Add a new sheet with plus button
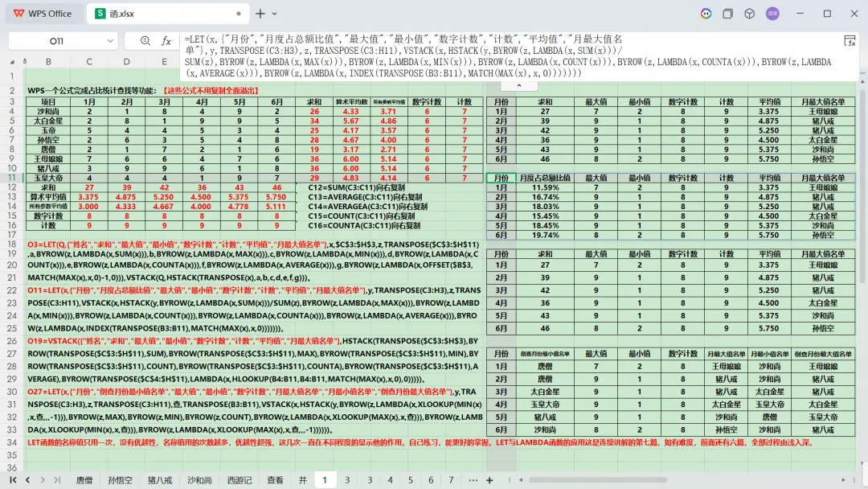The width and height of the screenshot is (868, 489). click(489, 480)
